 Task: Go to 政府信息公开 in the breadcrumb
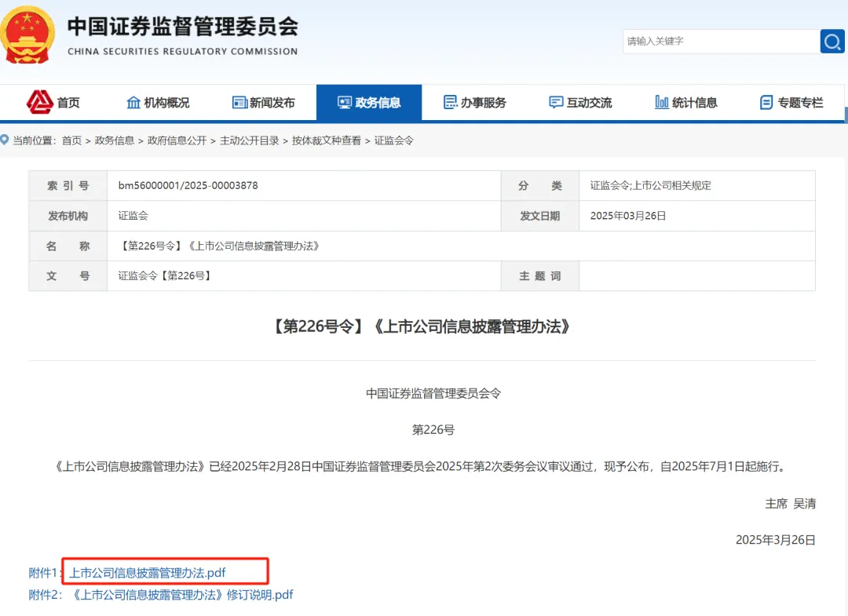177,140
